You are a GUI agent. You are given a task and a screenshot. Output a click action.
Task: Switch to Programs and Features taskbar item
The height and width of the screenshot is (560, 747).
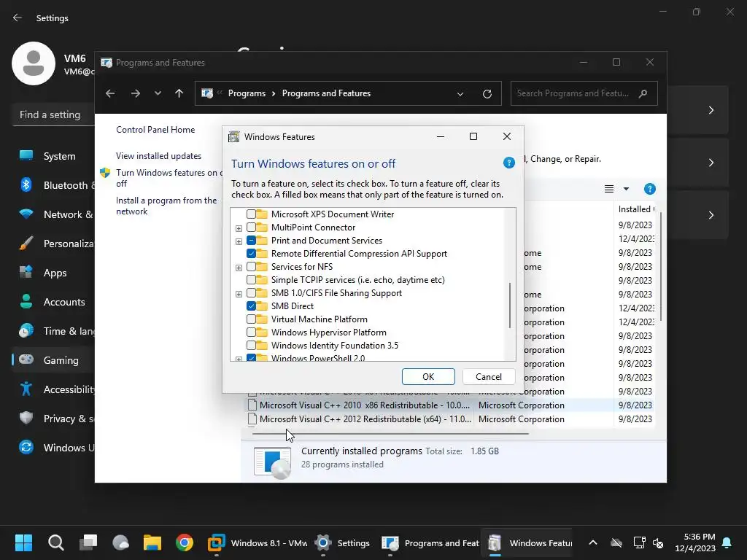430,542
